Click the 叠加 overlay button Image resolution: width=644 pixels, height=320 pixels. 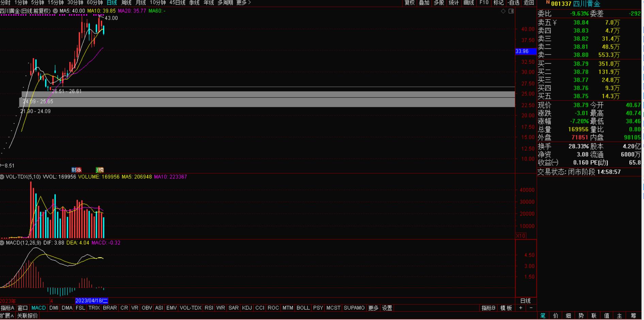(424, 3)
